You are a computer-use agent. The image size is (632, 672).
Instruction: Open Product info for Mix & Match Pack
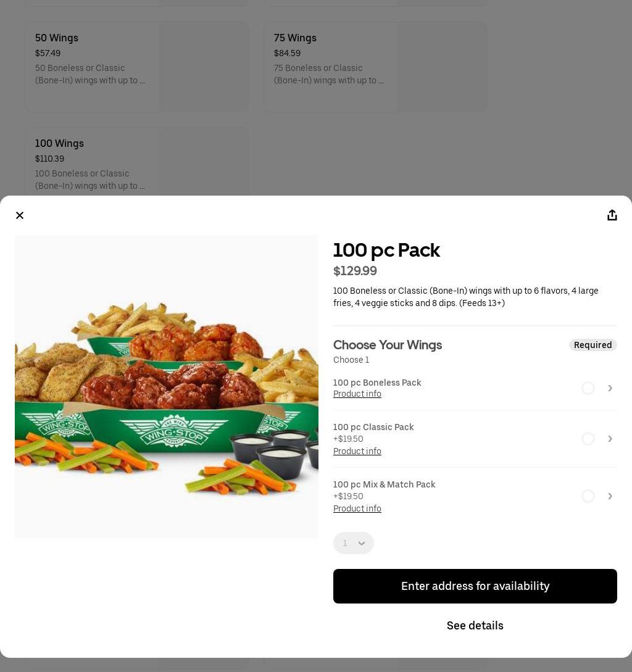pyautogui.click(x=357, y=509)
